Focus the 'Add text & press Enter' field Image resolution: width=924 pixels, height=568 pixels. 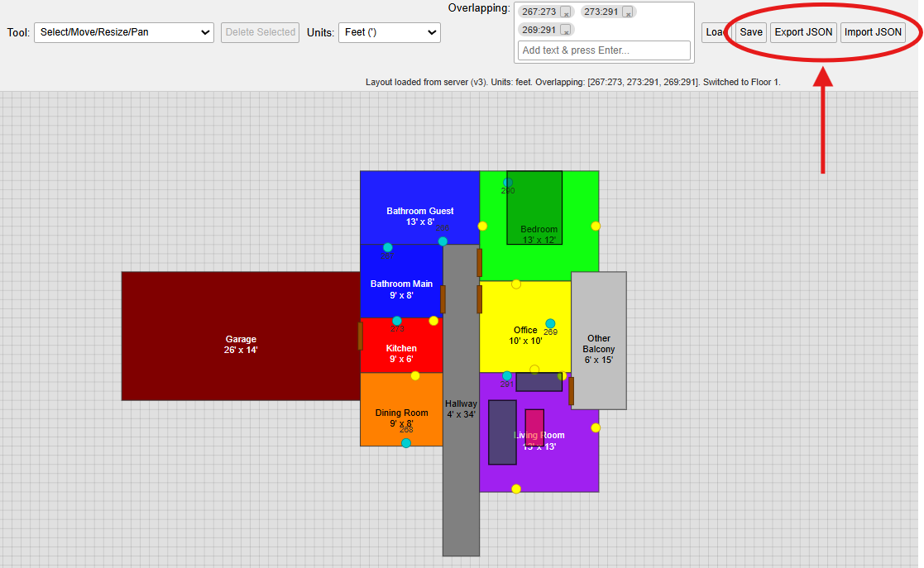[x=604, y=50]
